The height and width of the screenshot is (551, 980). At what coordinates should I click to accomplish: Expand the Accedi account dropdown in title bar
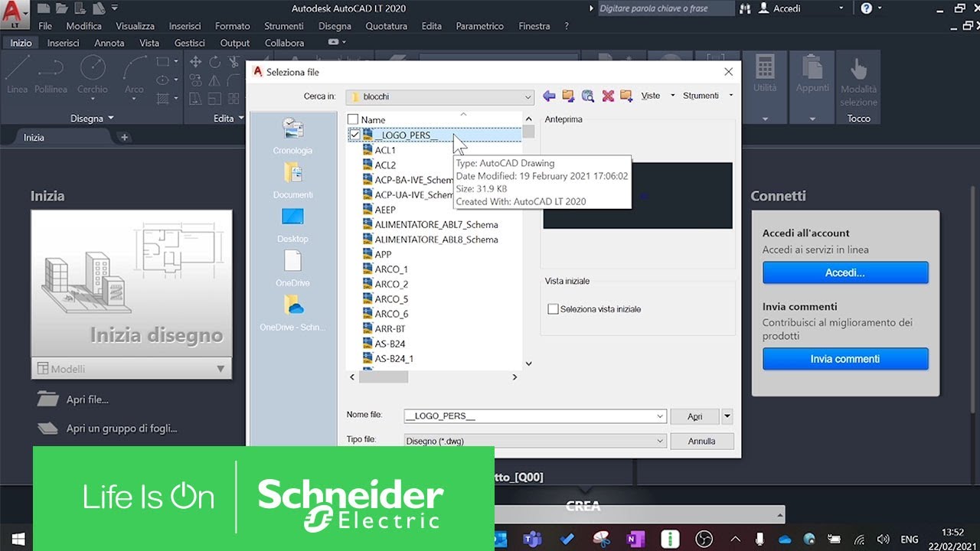841,8
